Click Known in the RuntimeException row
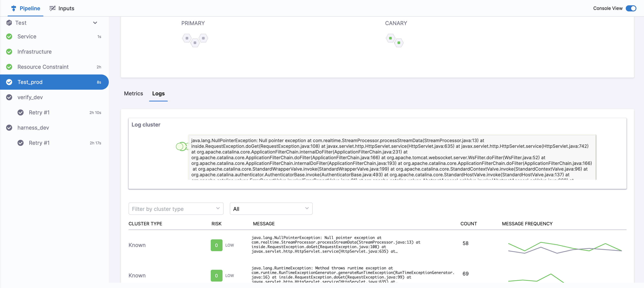 click(x=137, y=275)
